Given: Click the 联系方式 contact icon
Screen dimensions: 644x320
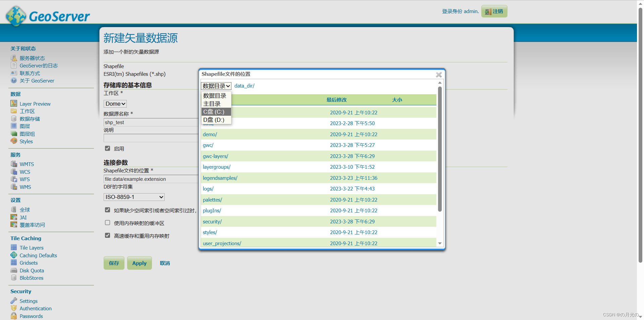Looking at the screenshot, I should (x=14, y=73).
